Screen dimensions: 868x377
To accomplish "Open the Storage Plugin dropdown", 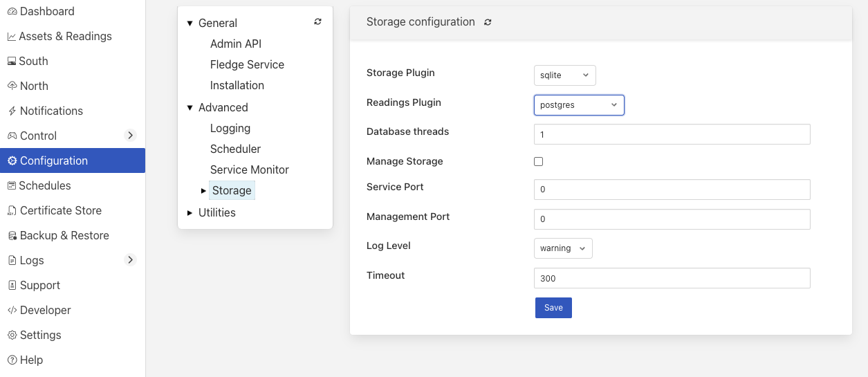I will (x=564, y=75).
